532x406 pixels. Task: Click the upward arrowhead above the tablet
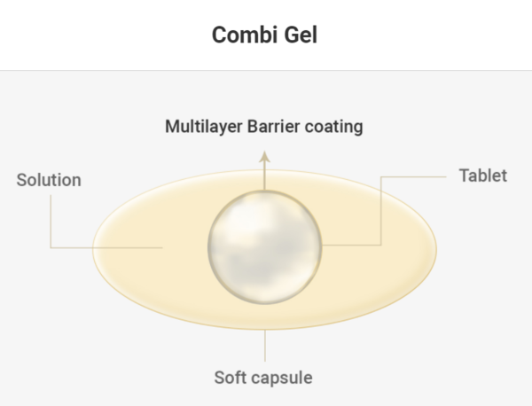coord(263,154)
